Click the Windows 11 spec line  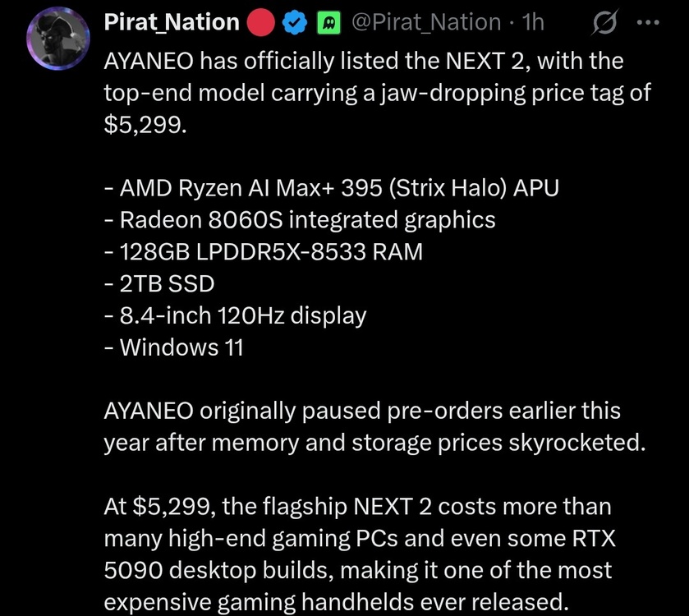tap(173, 347)
